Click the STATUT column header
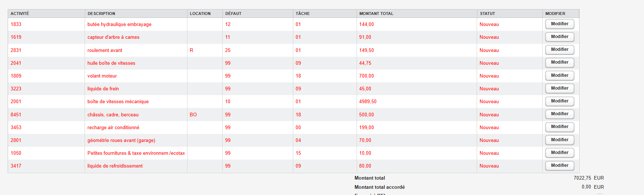 pos(487,14)
